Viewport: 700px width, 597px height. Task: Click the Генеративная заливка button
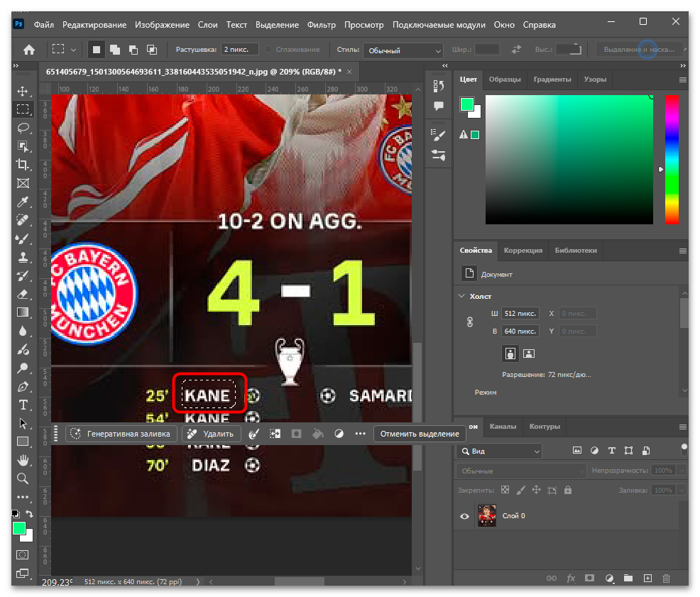pyautogui.click(x=121, y=434)
